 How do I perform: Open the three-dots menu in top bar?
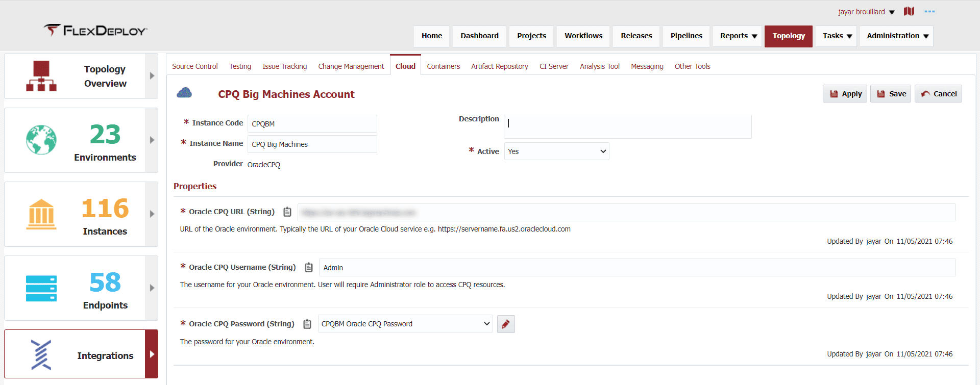coord(929,11)
